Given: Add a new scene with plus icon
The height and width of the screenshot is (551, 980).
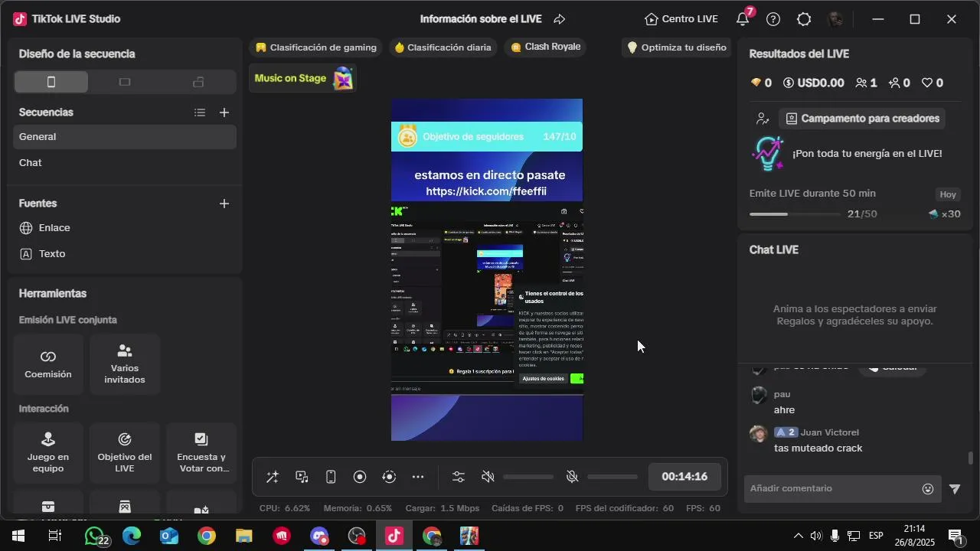Looking at the screenshot, I should click(224, 112).
